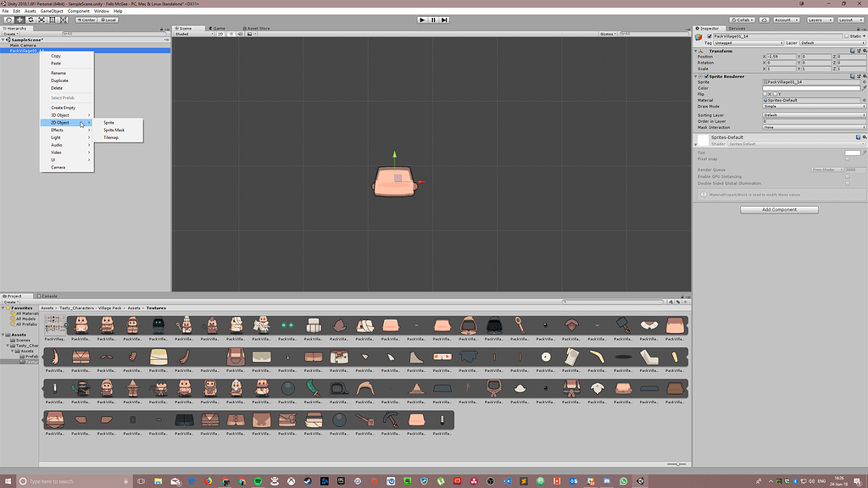868x488 pixels.
Task: Select the Hand tool in the toolbar
Action: click(8, 19)
